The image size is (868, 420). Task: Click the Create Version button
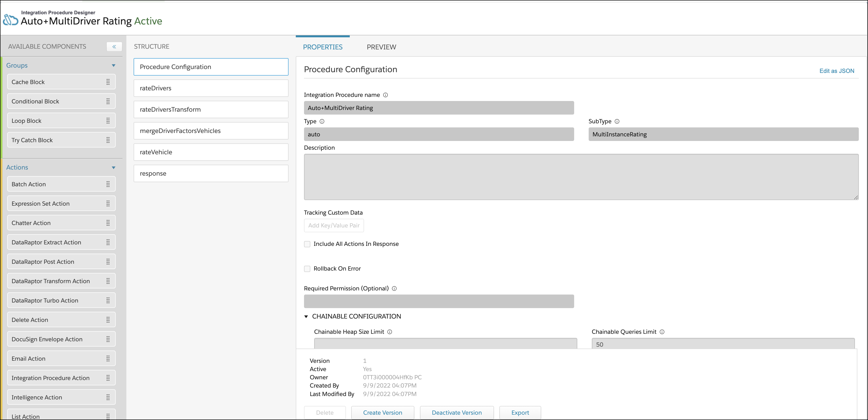[x=382, y=412]
